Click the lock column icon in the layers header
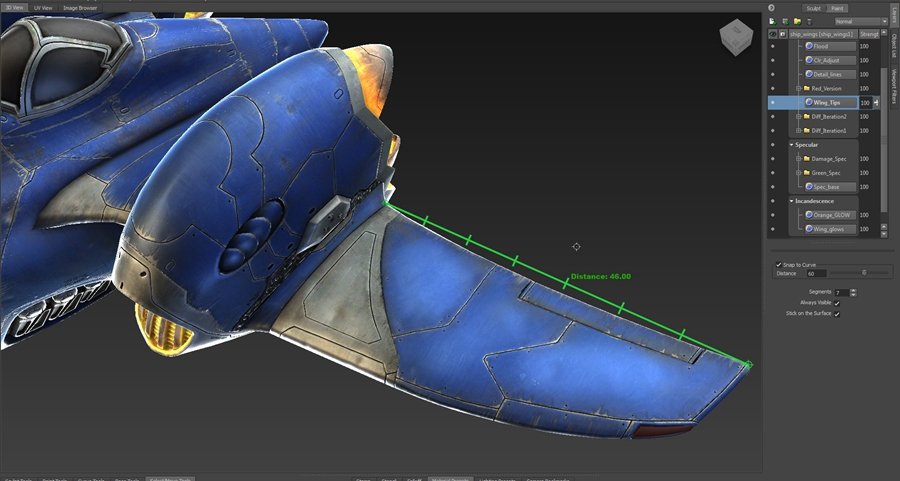Screen dimensions: 900x481 pyautogui.click(x=782, y=34)
